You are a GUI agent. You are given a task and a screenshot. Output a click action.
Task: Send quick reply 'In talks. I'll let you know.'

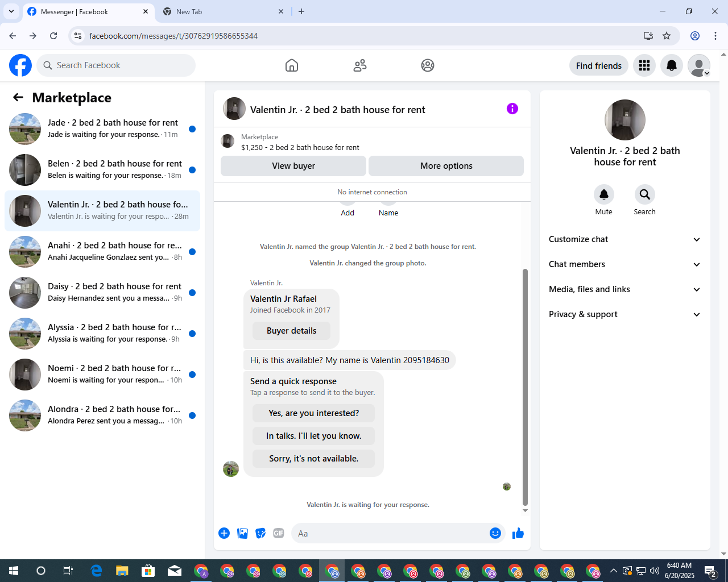pos(314,436)
